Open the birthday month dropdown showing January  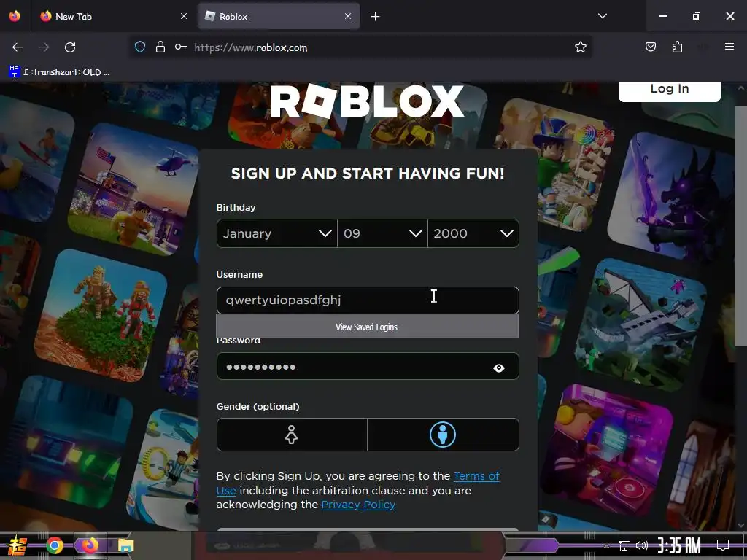[276, 233]
